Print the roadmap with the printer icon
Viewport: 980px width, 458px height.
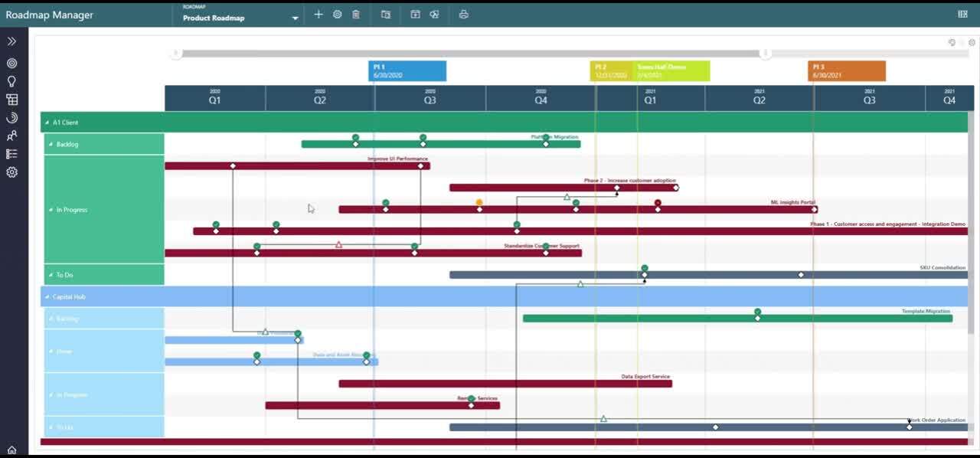click(463, 15)
